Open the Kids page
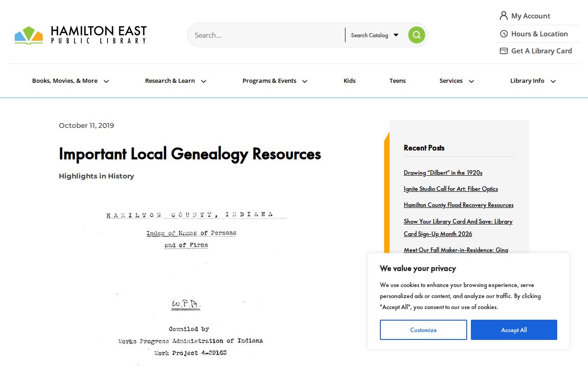The height and width of the screenshot is (368, 588). pyautogui.click(x=350, y=80)
